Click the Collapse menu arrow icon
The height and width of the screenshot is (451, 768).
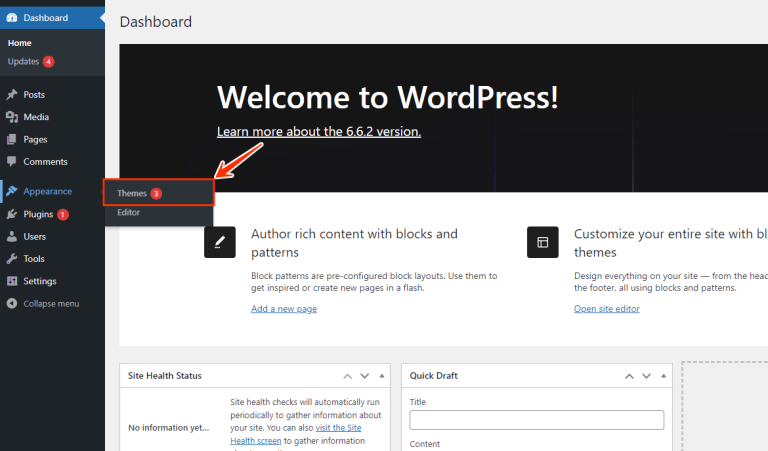coord(12,304)
